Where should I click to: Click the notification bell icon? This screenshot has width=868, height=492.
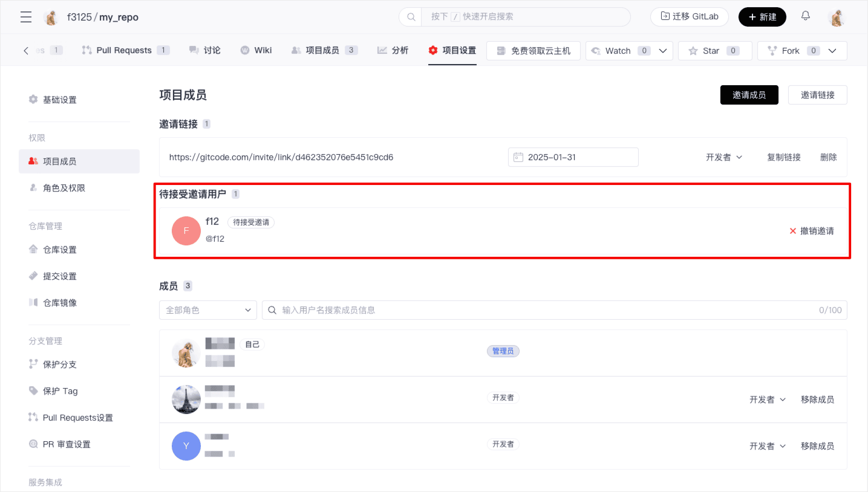click(806, 16)
